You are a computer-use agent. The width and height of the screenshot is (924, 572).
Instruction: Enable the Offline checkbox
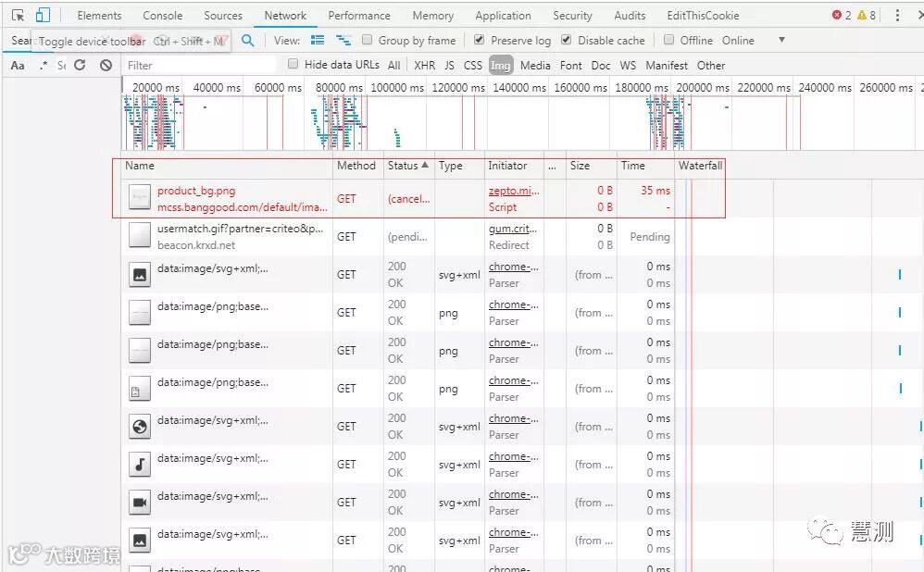pos(668,40)
